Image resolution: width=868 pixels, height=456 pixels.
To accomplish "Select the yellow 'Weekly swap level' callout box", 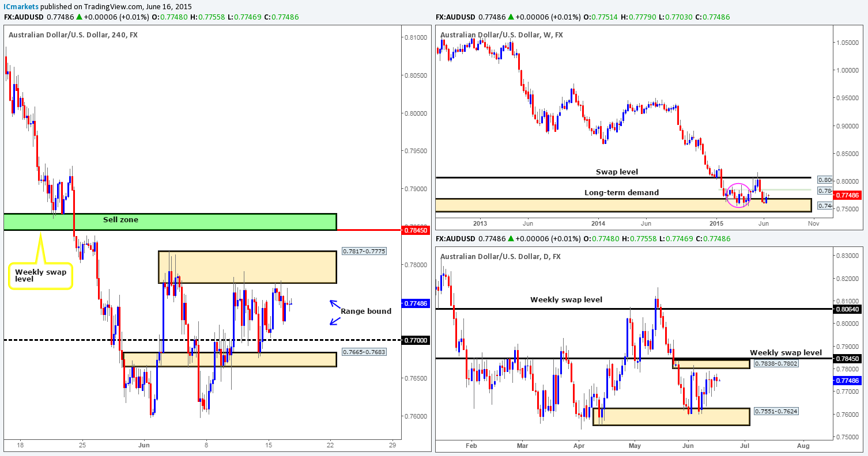I will click(40, 275).
